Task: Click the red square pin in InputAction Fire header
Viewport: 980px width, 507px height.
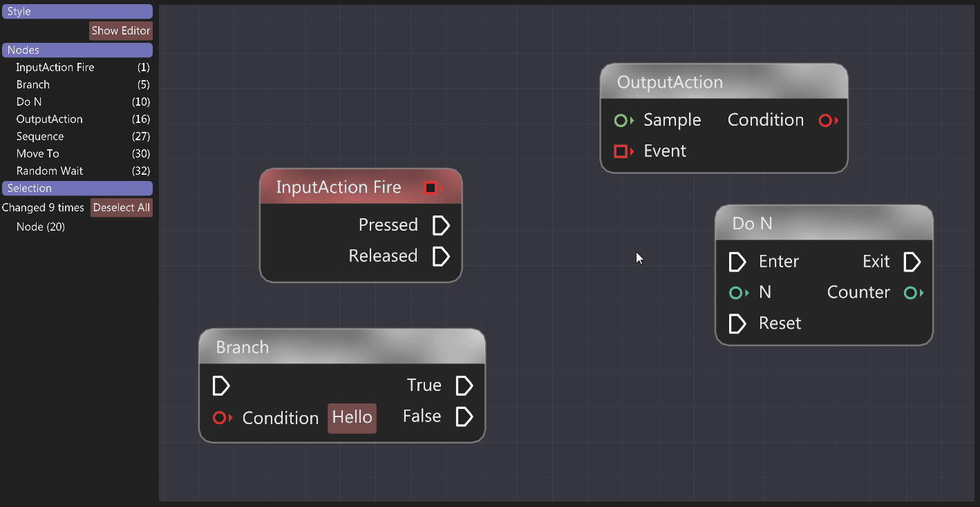Action: click(x=432, y=187)
